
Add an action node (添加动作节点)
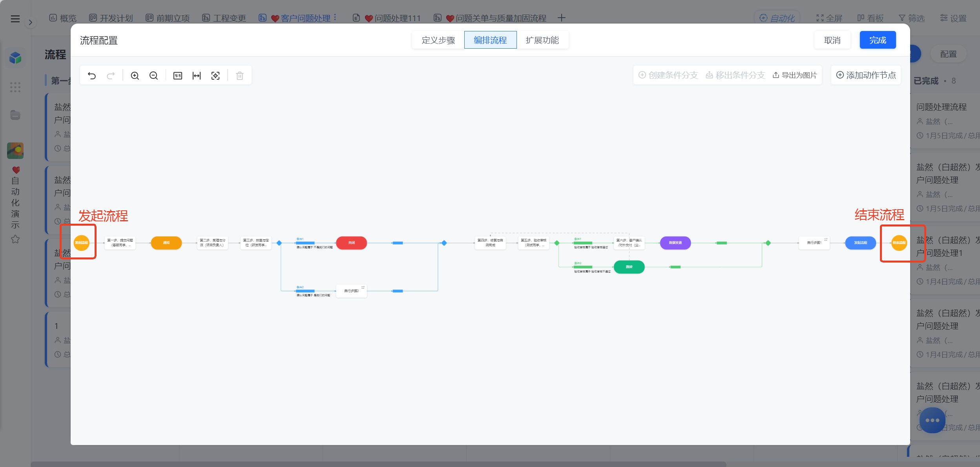point(866,75)
